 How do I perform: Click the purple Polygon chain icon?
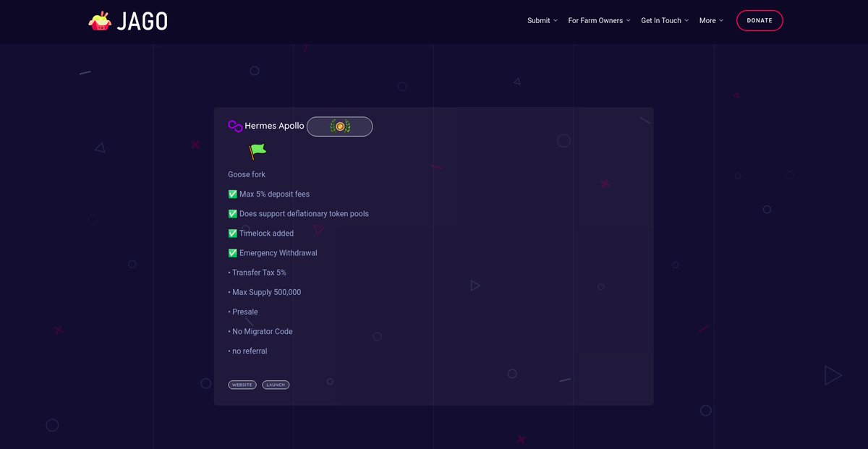[x=235, y=126]
